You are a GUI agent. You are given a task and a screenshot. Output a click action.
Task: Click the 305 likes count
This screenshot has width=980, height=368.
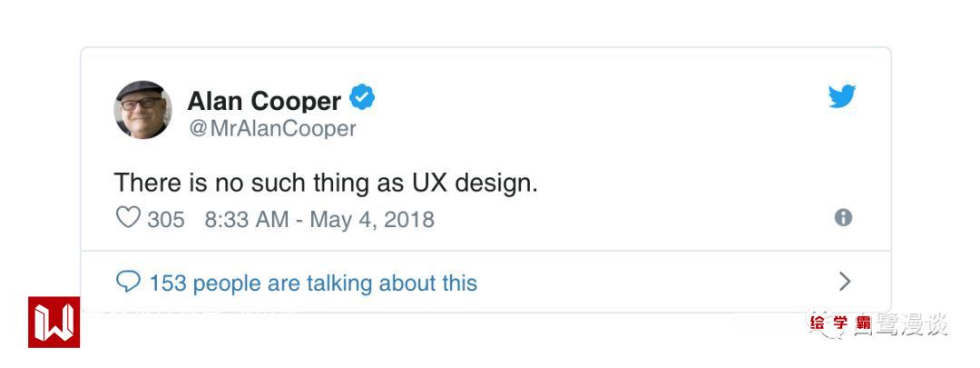click(x=166, y=220)
